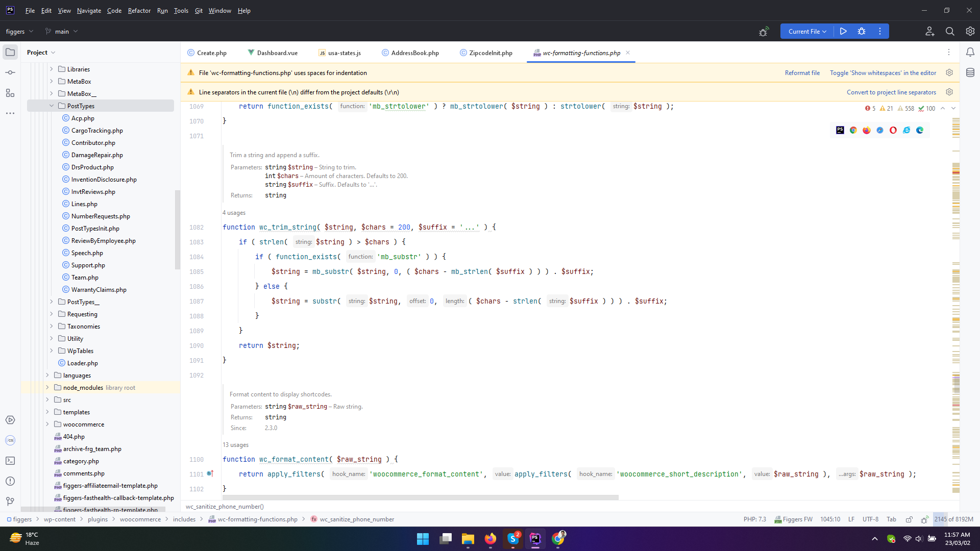The image size is (980, 551).
Task: Collapse the PostTypes folder
Action: (52, 106)
